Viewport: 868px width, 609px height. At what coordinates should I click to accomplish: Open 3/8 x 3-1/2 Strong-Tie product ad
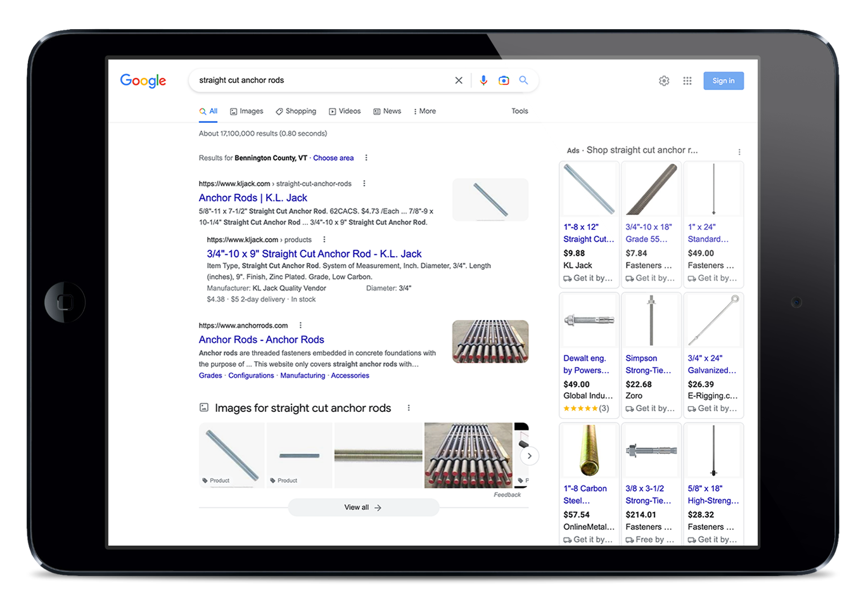click(651, 484)
